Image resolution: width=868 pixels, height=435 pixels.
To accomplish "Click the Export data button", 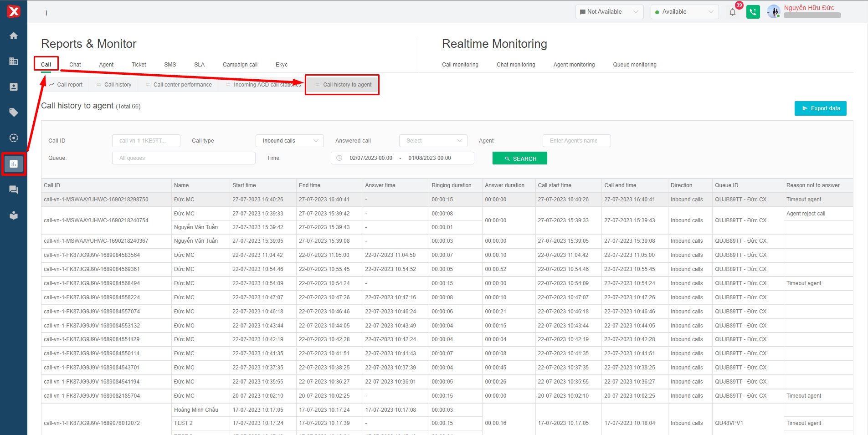I will tap(820, 108).
